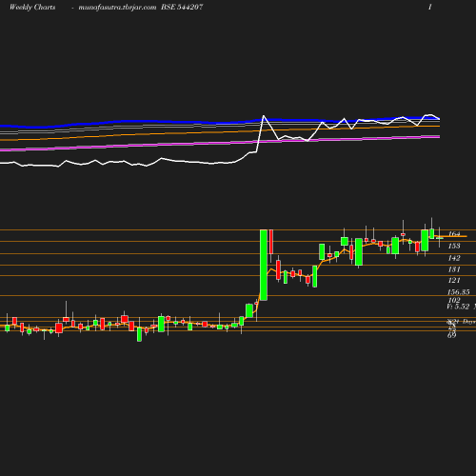
Task: Select the 142 price level label
Action: 454,258
